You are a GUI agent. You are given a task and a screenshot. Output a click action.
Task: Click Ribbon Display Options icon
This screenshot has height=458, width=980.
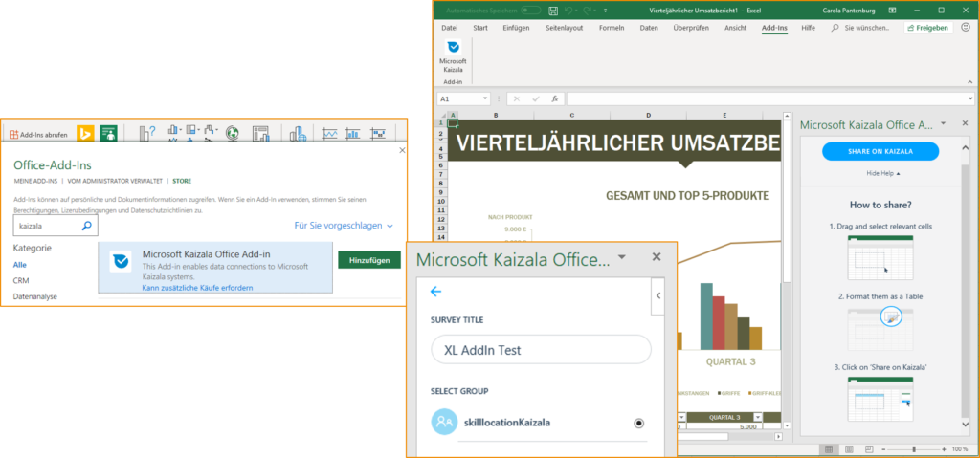(x=892, y=10)
